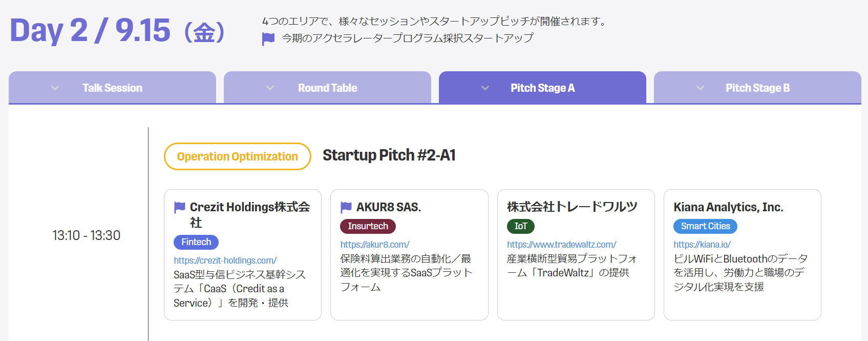Select the Pitch Stage B tab
868x341 pixels.
coord(757,88)
